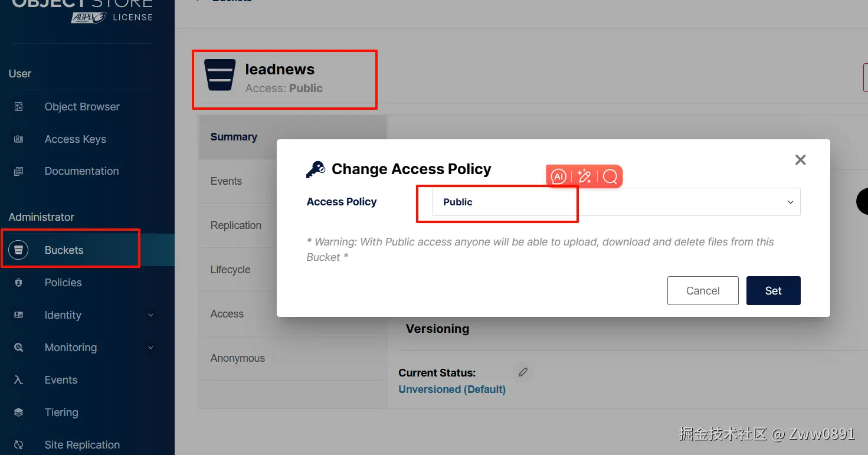Select the Access tab
The image size is (868, 455).
point(227,314)
